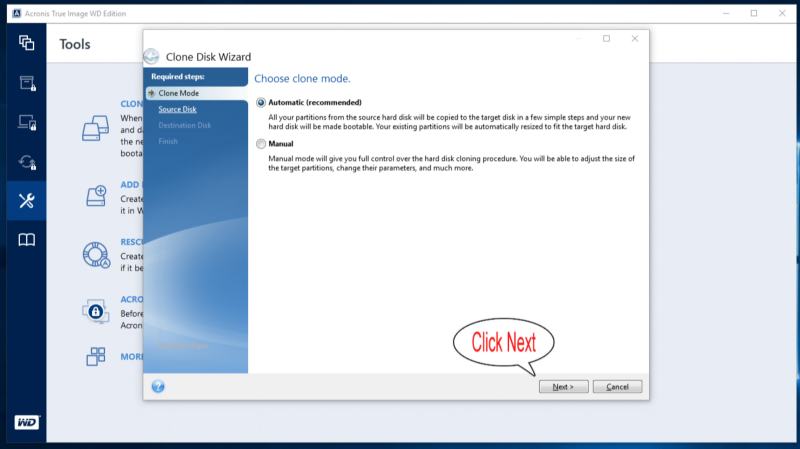
Task: Click the Destination Disk step
Action: point(184,125)
